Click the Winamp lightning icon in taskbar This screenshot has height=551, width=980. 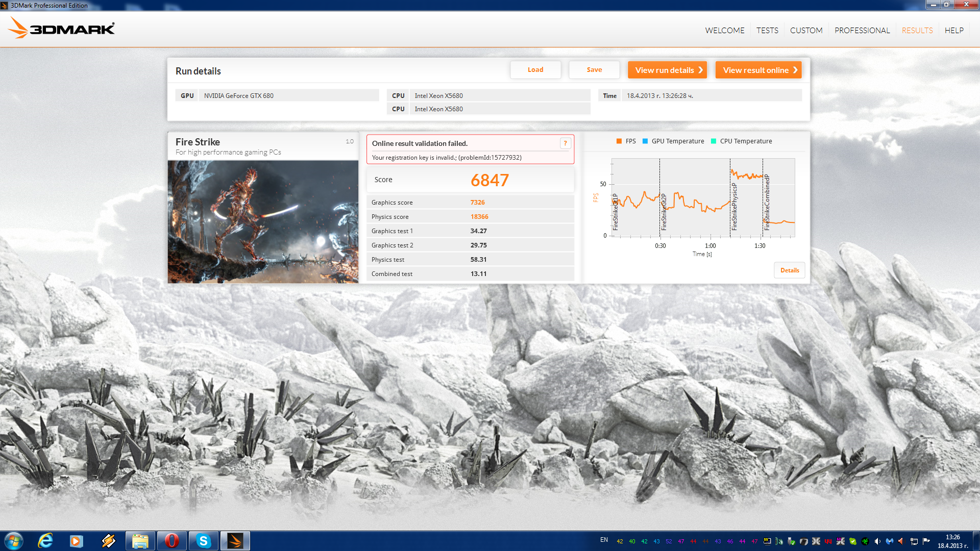(108, 541)
